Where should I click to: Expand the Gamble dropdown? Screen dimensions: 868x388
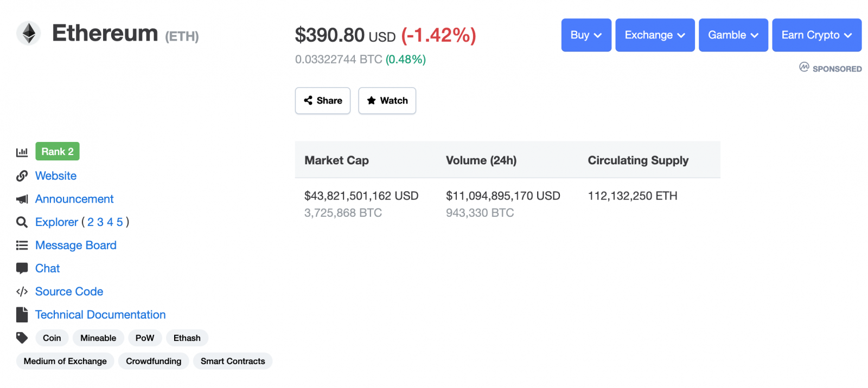[x=733, y=35]
